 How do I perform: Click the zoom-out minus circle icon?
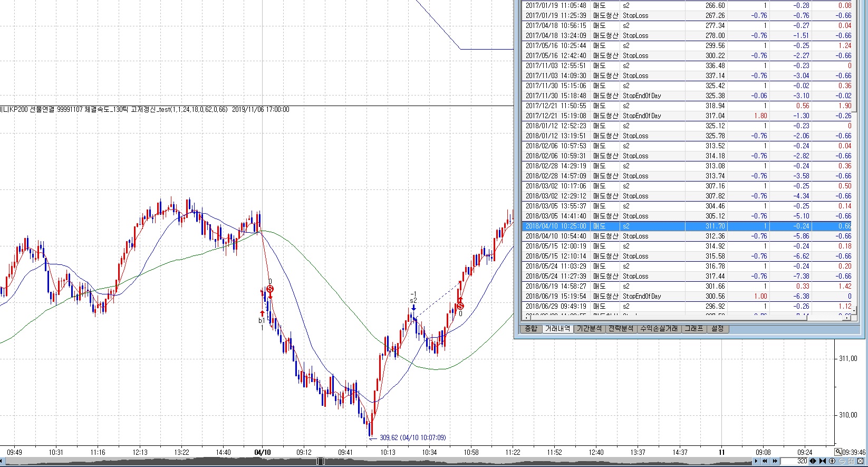(x=842, y=461)
